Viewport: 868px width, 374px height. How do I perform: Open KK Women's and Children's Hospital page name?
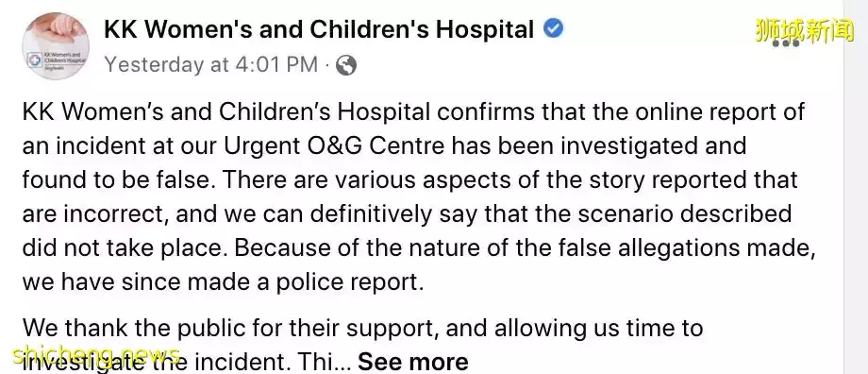(319, 29)
